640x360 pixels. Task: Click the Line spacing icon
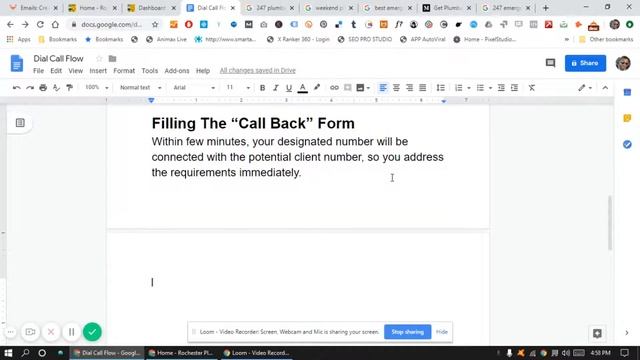(440, 88)
